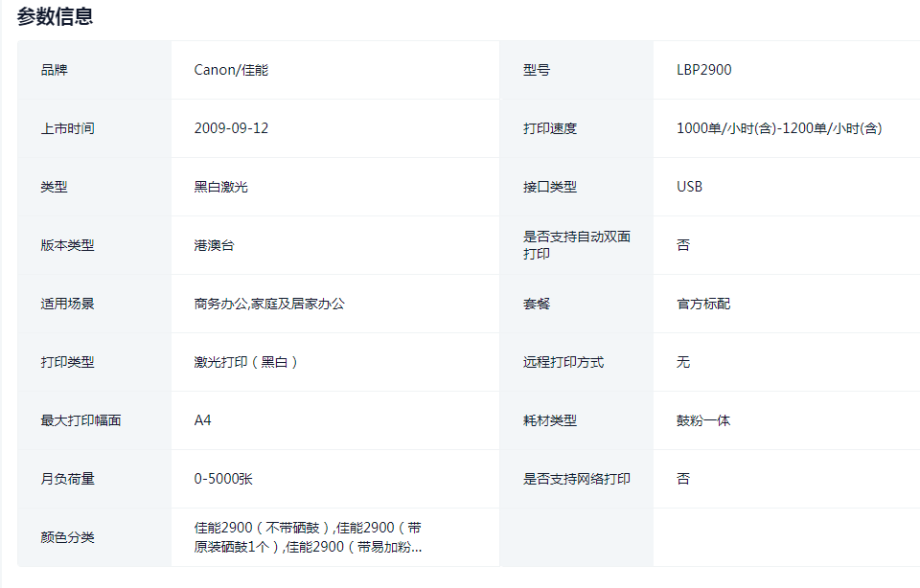Select the 版本类型 label

pos(67,245)
